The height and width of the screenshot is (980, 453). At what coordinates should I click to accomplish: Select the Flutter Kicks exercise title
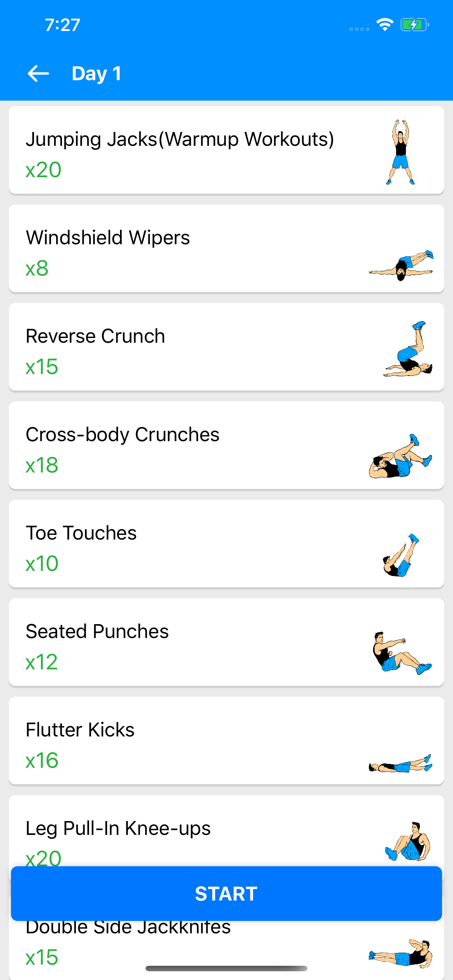(80, 730)
